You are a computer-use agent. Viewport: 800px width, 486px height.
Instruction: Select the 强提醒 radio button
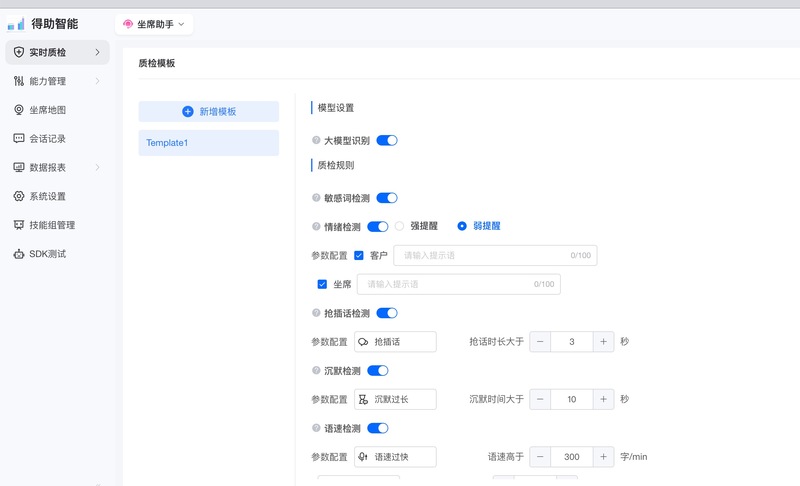[x=399, y=226]
